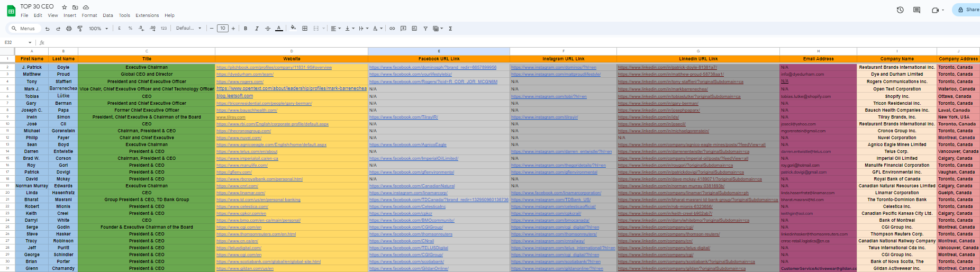The height and width of the screenshot is (272, 980).
Task: Toggle bold formatting
Action: 246,29
